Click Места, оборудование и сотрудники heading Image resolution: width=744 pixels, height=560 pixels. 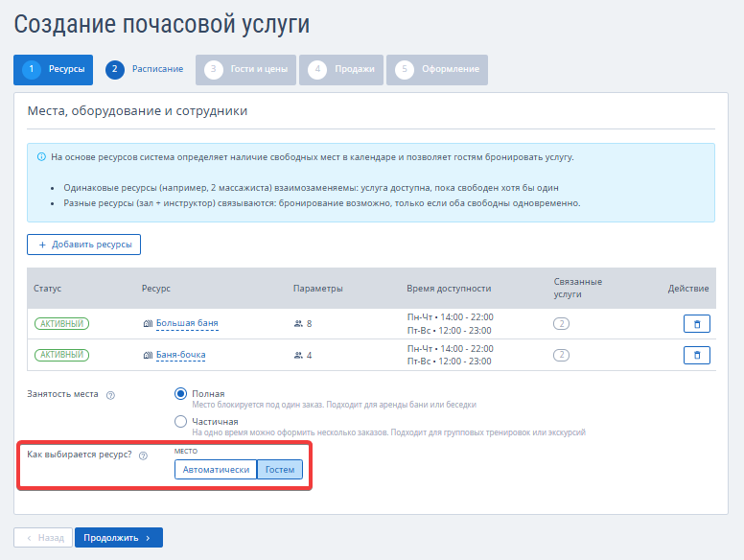click(137, 111)
